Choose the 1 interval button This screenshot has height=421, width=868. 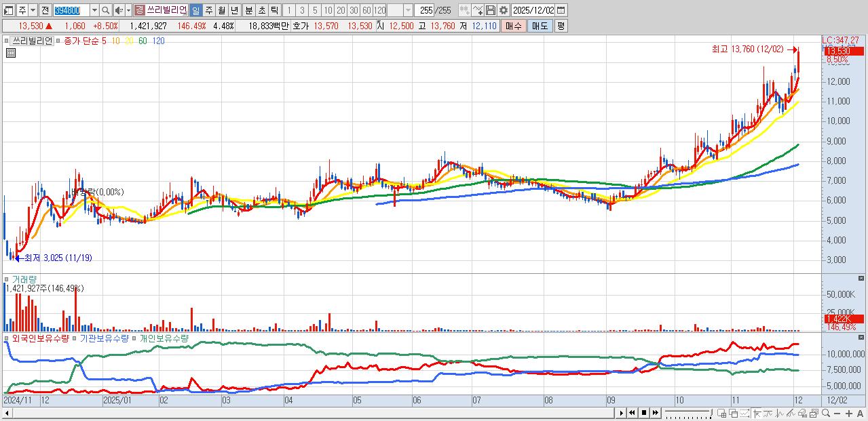coord(288,10)
